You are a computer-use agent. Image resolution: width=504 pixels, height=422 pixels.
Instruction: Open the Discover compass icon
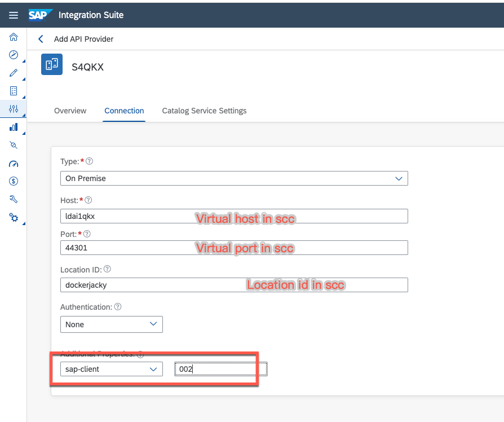(x=14, y=55)
